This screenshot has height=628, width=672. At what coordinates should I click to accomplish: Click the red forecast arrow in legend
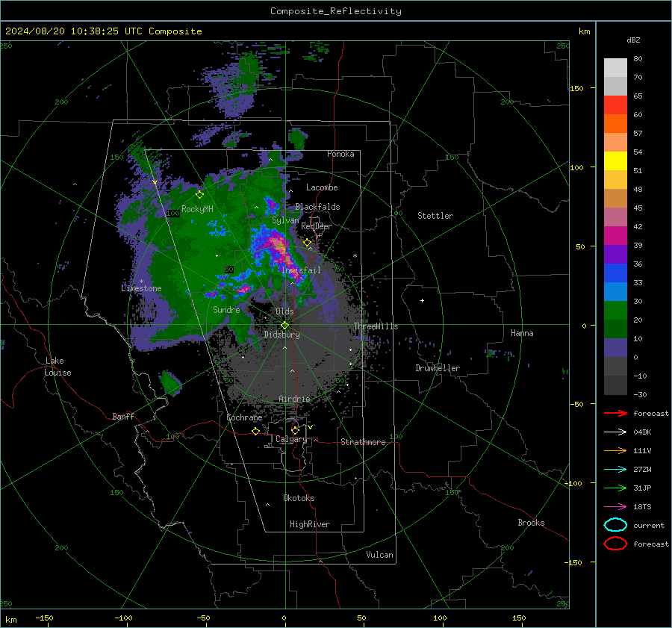click(615, 413)
